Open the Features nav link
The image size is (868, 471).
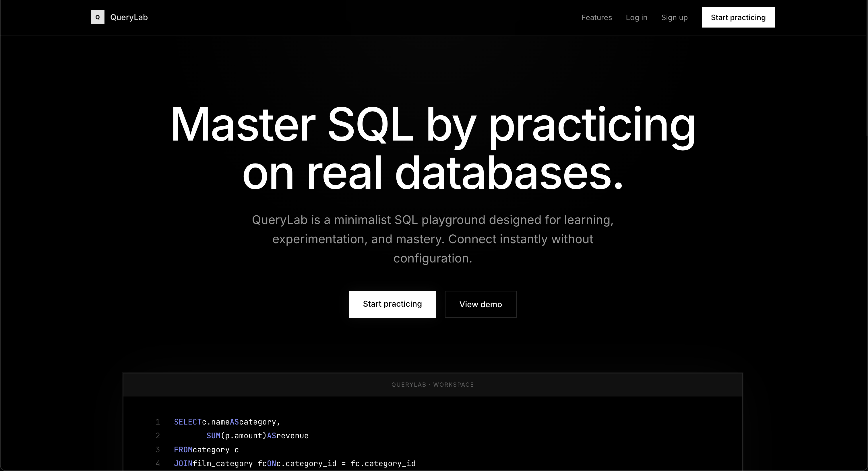coord(596,17)
